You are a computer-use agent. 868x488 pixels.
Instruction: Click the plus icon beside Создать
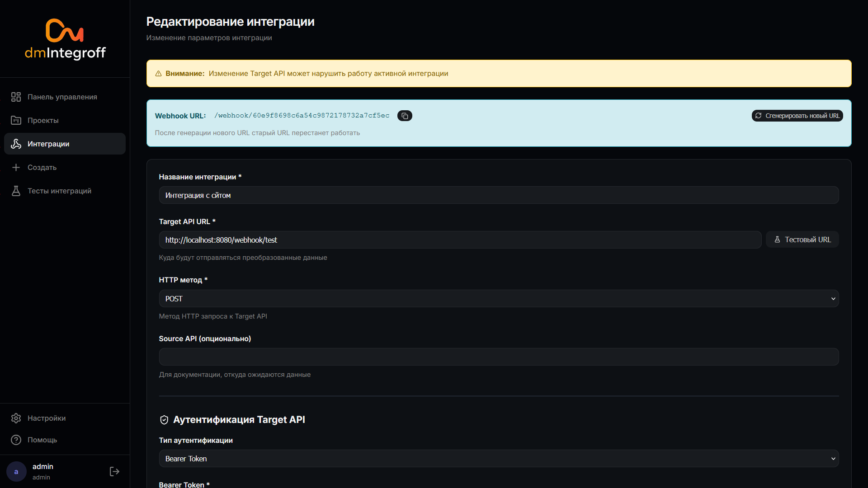(16, 168)
